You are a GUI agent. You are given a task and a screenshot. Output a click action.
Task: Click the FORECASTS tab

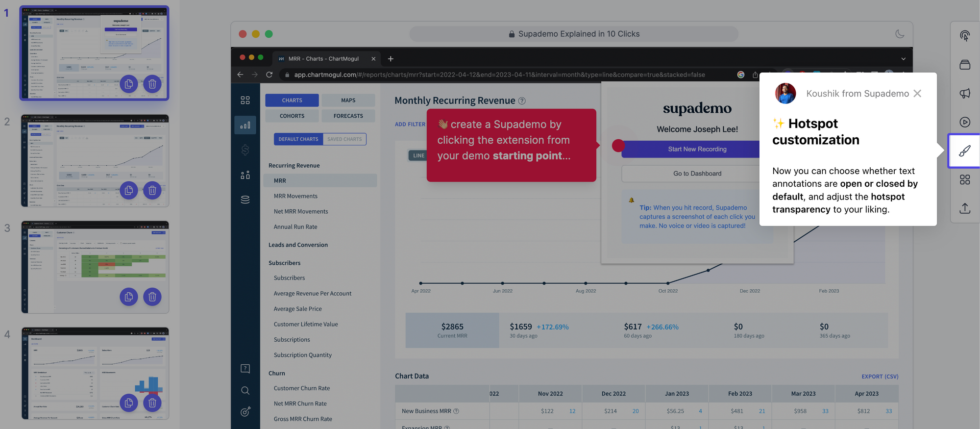(x=348, y=116)
